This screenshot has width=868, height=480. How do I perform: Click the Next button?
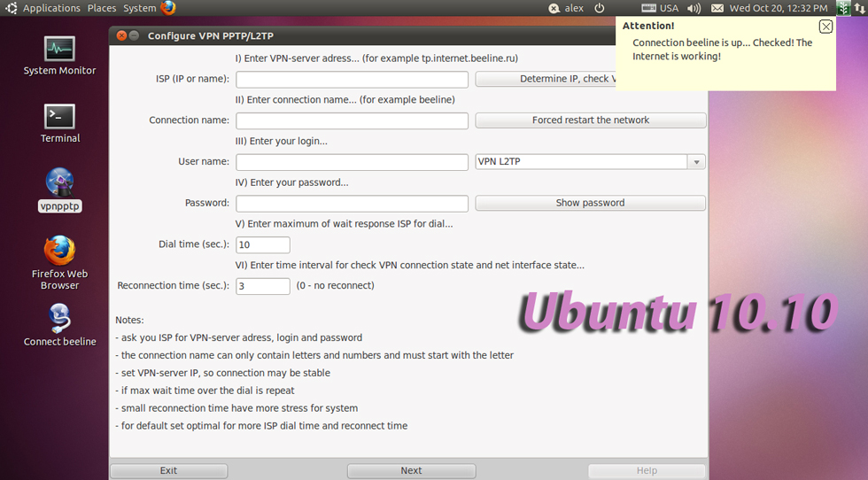point(411,470)
